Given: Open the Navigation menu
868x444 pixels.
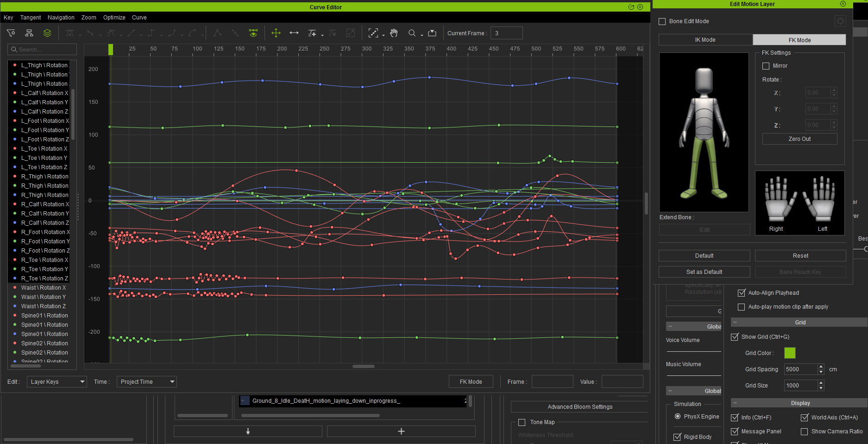Looking at the screenshot, I should 61,18.
